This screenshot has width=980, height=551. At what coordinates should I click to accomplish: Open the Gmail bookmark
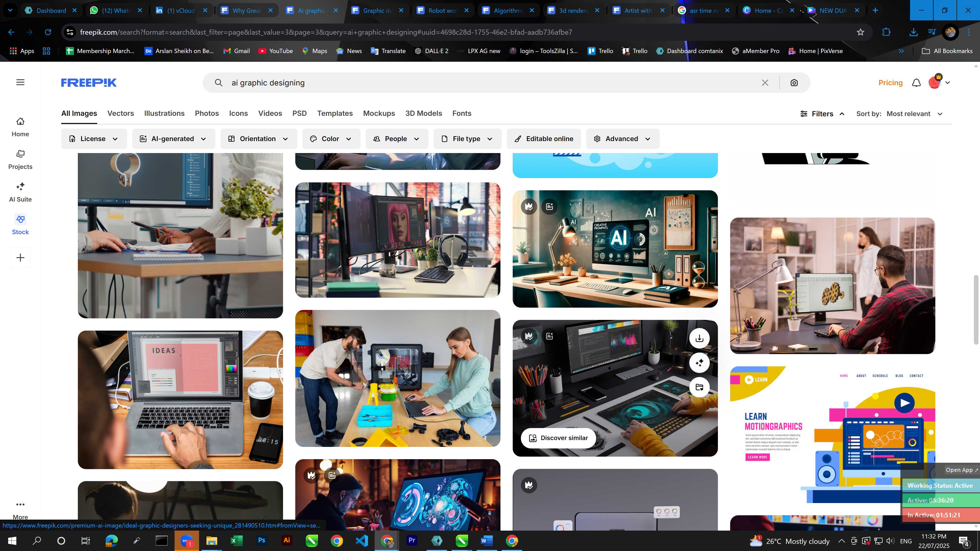(x=236, y=51)
